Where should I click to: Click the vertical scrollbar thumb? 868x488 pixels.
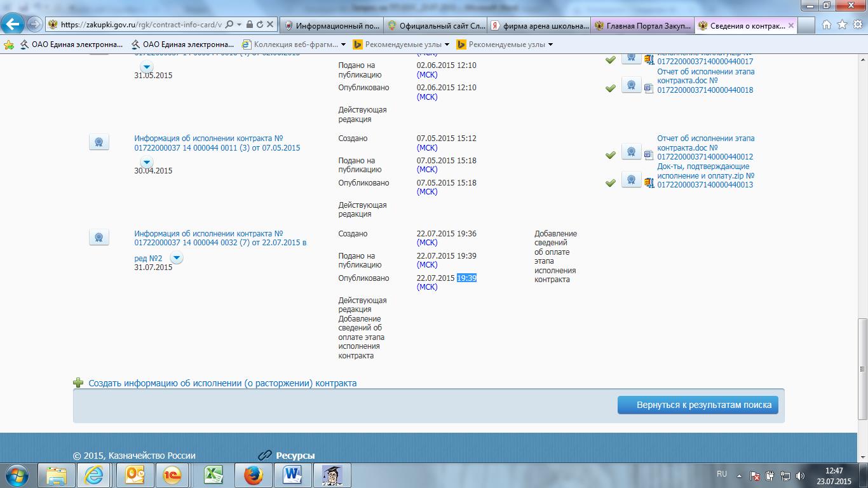[x=862, y=369]
